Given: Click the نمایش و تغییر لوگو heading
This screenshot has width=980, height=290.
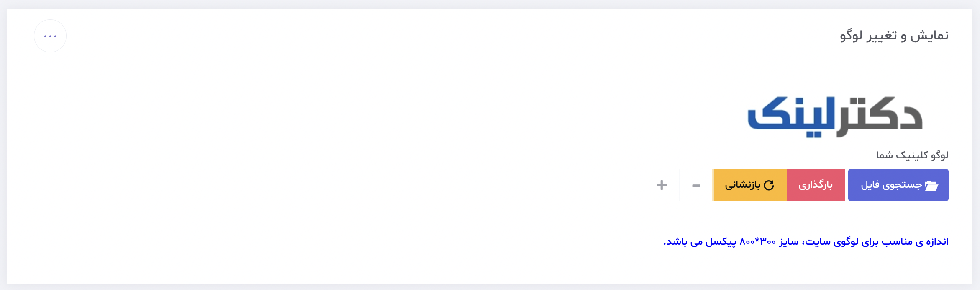Looking at the screenshot, I should click(x=894, y=36).
